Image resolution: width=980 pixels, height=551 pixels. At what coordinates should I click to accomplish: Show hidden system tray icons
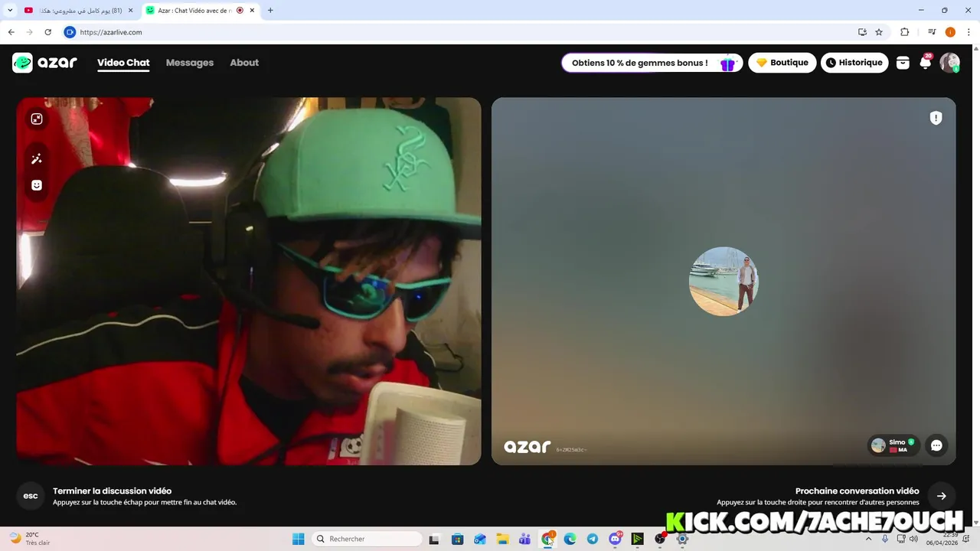[x=868, y=539]
